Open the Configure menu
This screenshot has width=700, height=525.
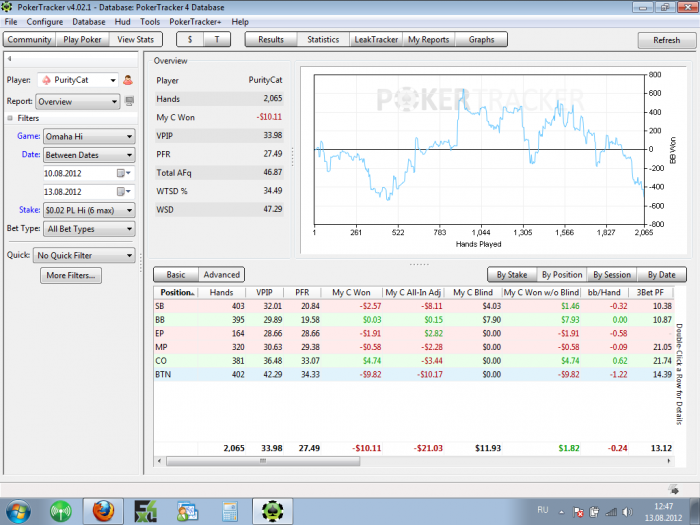tap(45, 22)
